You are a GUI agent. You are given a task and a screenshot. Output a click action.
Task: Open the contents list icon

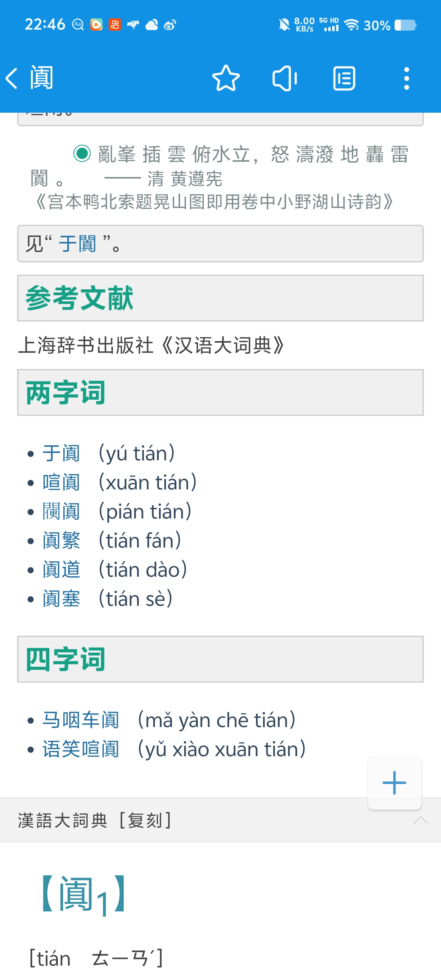pyautogui.click(x=344, y=78)
